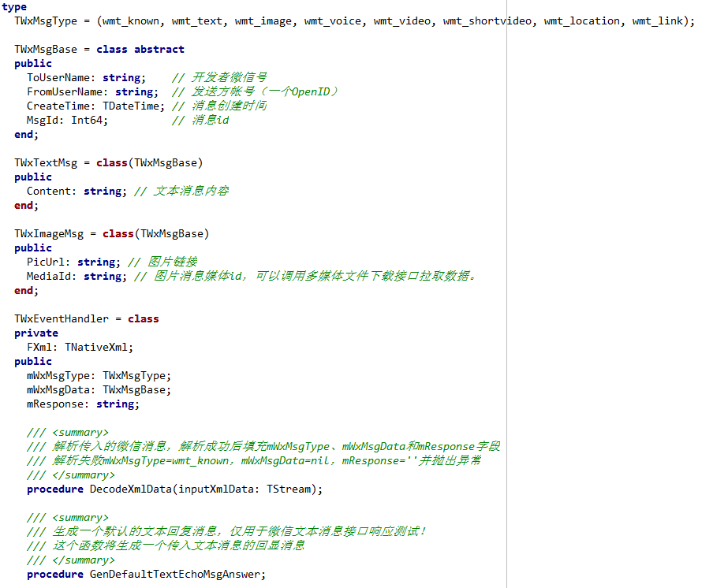Click the mResponse field declaration
The image size is (713, 588).
[x=83, y=404]
